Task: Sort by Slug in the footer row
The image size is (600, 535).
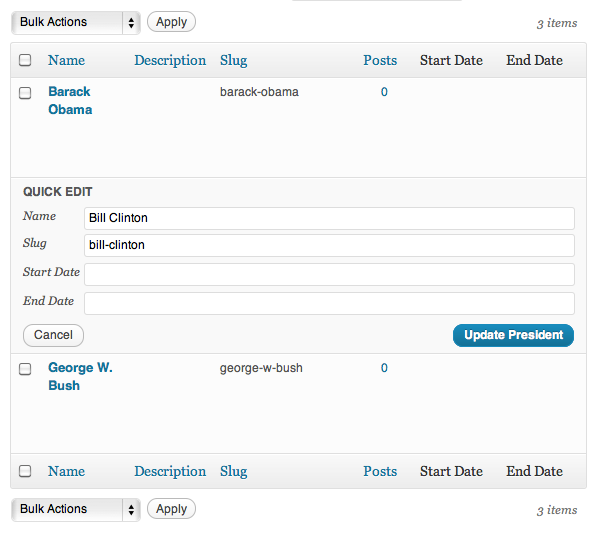Action: pyautogui.click(x=233, y=471)
